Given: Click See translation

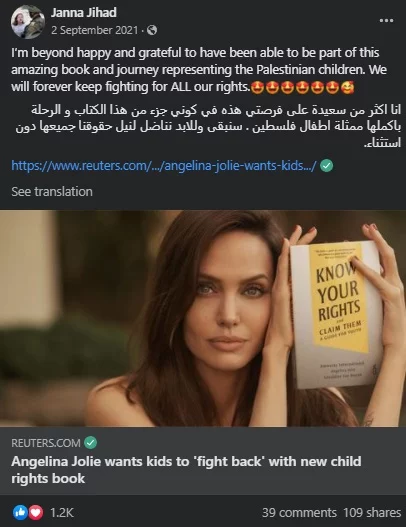Looking at the screenshot, I should [x=52, y=192].
